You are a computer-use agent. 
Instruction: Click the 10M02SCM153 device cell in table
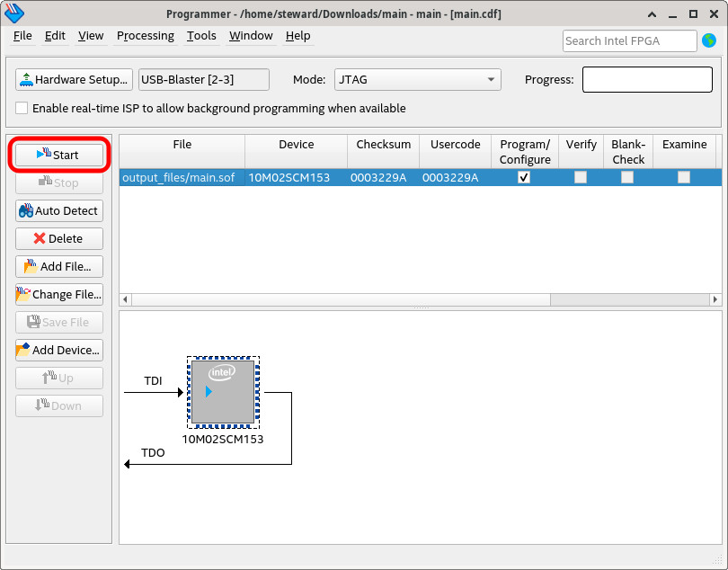297,177
